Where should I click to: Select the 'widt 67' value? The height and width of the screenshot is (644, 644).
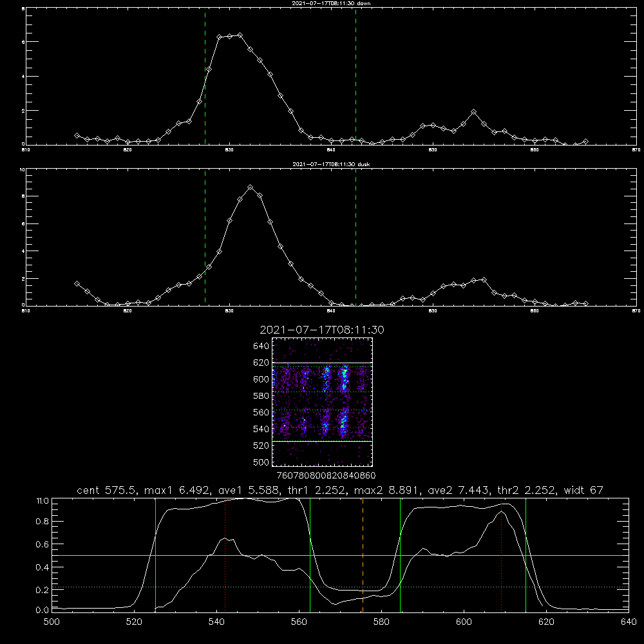583,490
